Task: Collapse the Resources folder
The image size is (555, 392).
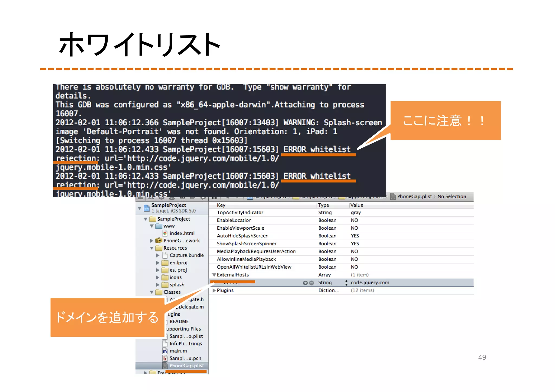Action: (x=152, y=248)
